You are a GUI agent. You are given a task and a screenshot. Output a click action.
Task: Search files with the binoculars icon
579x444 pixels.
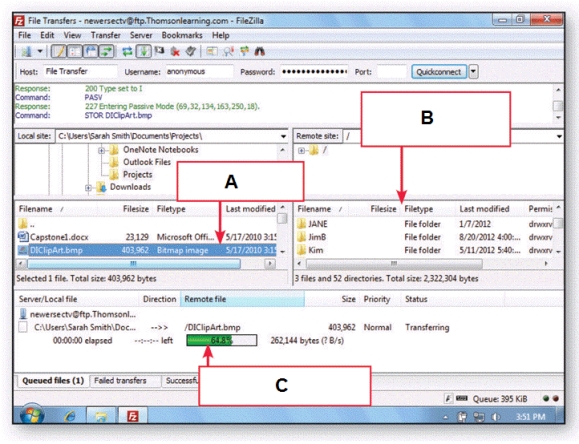pyautogui.click(x=260, y=51)
